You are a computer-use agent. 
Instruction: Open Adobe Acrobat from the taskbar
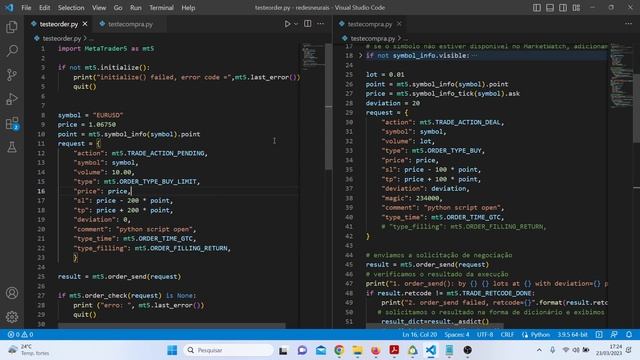(x=394, y=350)
